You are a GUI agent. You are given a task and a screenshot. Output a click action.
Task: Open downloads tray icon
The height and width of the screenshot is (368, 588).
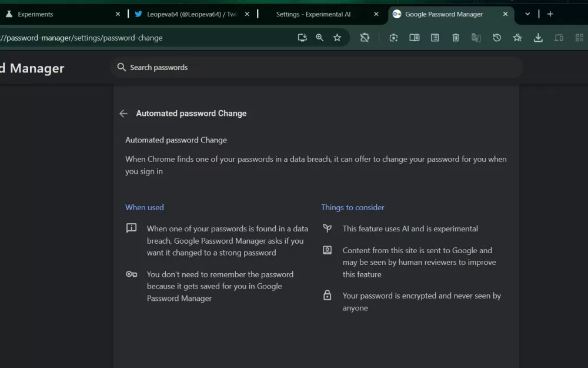538,38
